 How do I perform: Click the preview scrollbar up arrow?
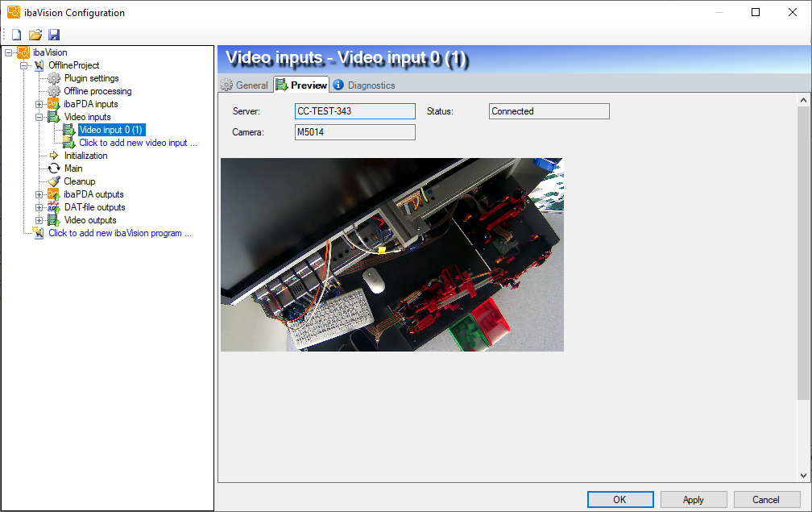coord(803,100)
